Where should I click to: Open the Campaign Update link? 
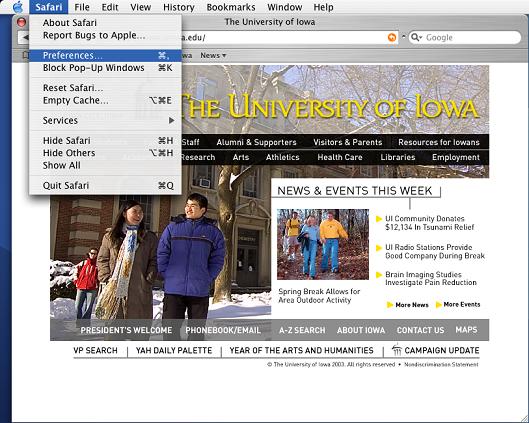click(442, 350)
